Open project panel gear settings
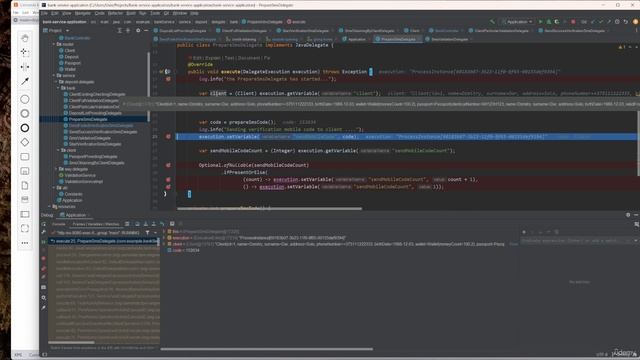640x360 pixels. click(138, 31)
